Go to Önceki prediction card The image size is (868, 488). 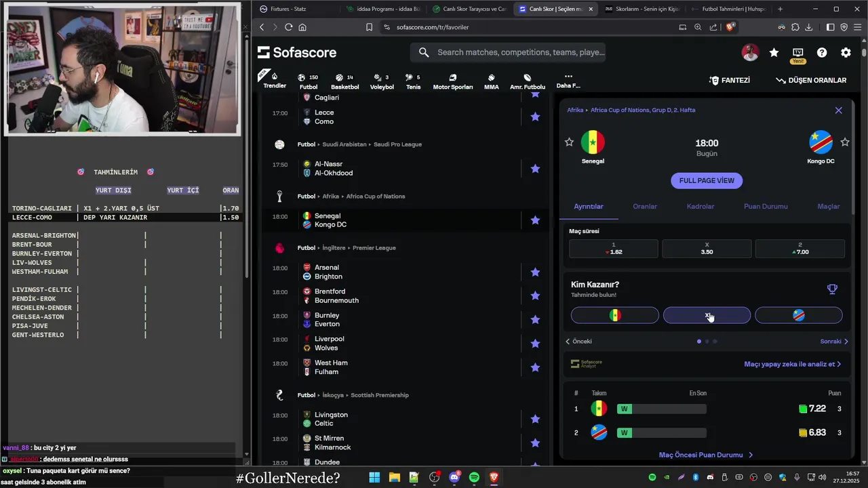578,342
